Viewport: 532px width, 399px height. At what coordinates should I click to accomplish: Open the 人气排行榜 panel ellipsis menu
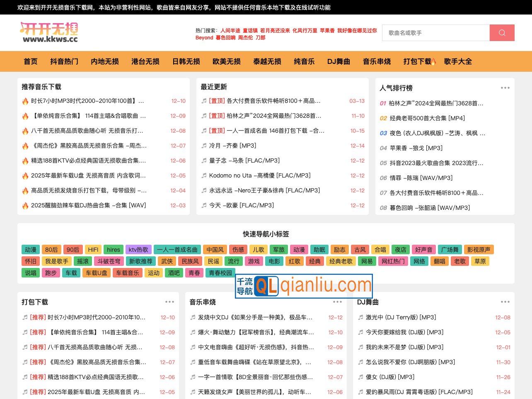(x=505, y=87)
